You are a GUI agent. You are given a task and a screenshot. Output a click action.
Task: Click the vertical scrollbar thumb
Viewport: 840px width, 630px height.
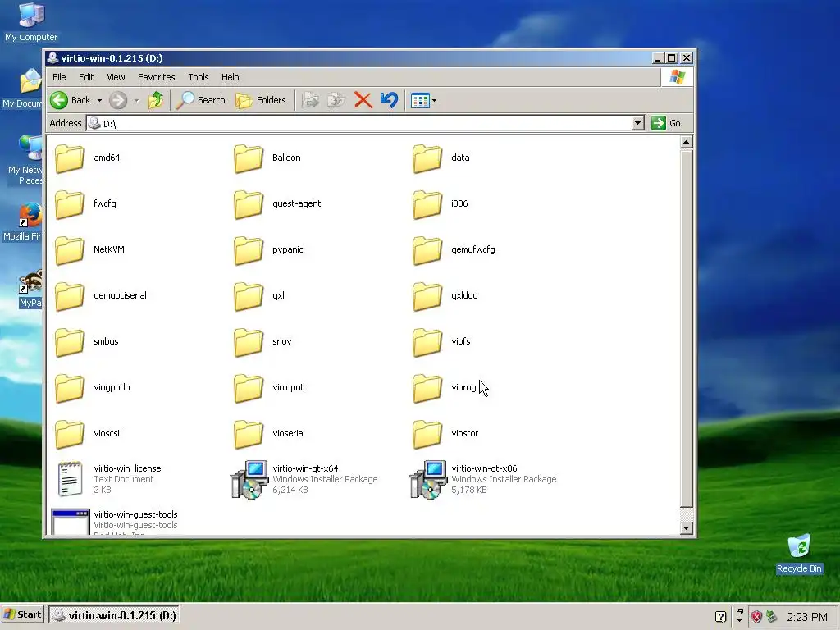click(687, 328)
